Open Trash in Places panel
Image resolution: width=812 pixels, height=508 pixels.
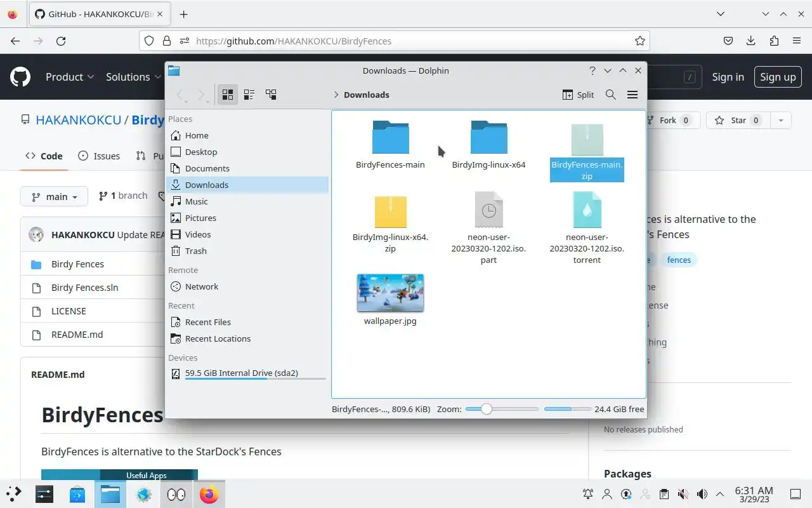(247, 251)
